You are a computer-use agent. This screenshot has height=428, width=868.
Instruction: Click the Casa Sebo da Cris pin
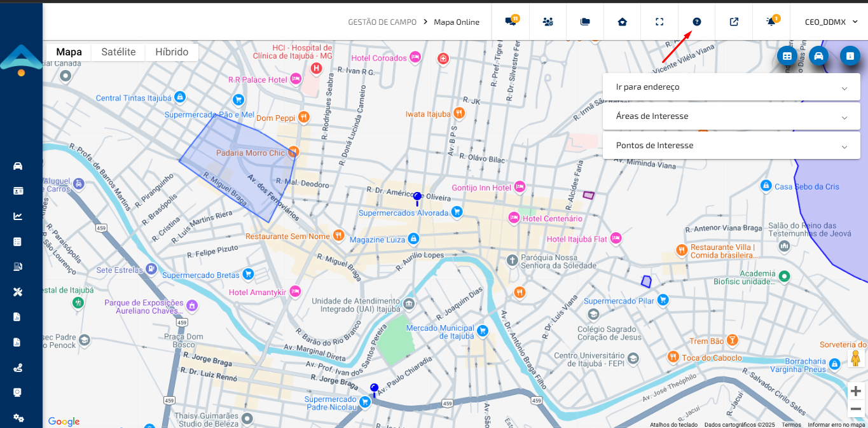pos(766,185)
